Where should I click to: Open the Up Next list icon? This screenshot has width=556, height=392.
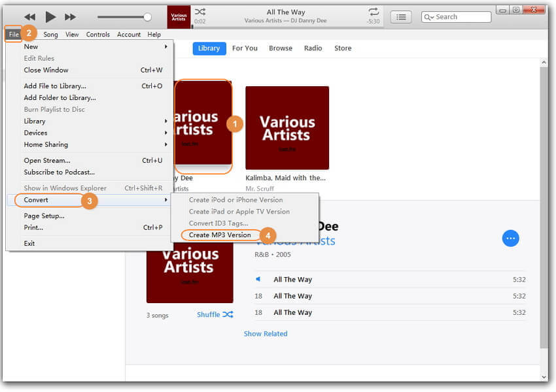[x=401, y=17]
